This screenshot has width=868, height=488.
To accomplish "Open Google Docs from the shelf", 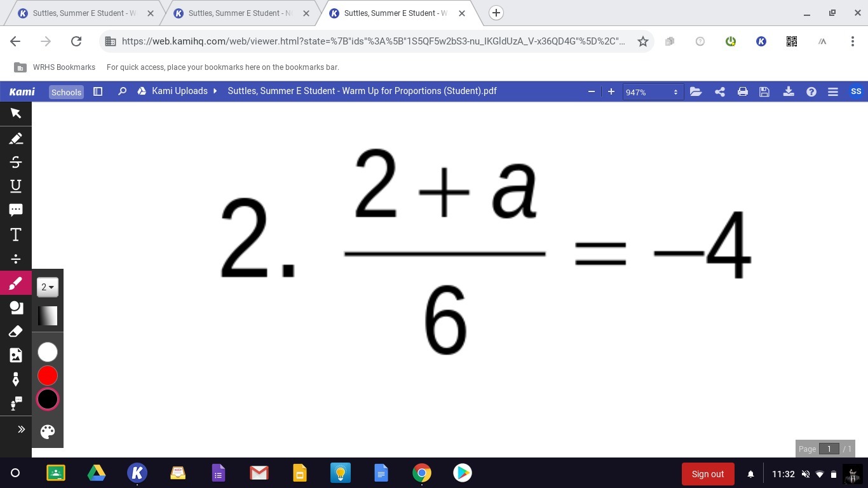I will click(381, 473).
